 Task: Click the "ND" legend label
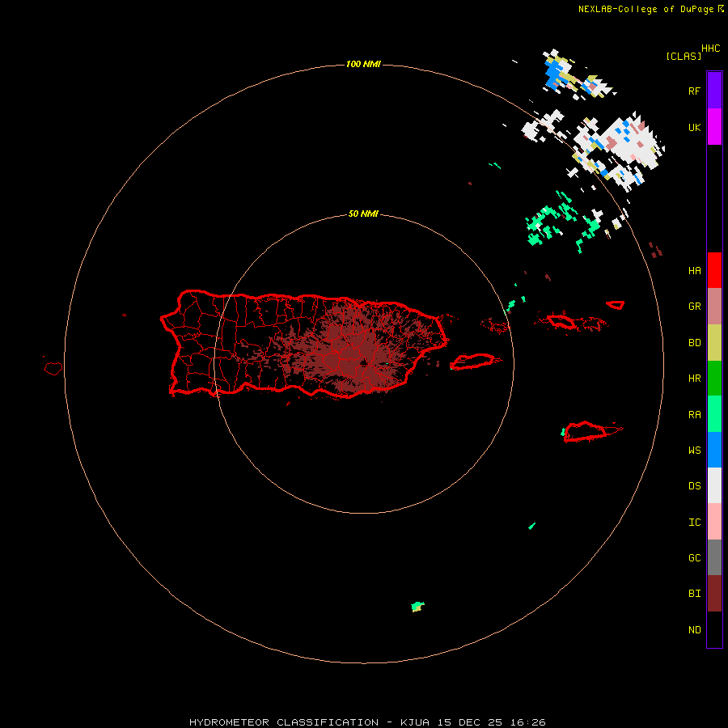[695, 630]
